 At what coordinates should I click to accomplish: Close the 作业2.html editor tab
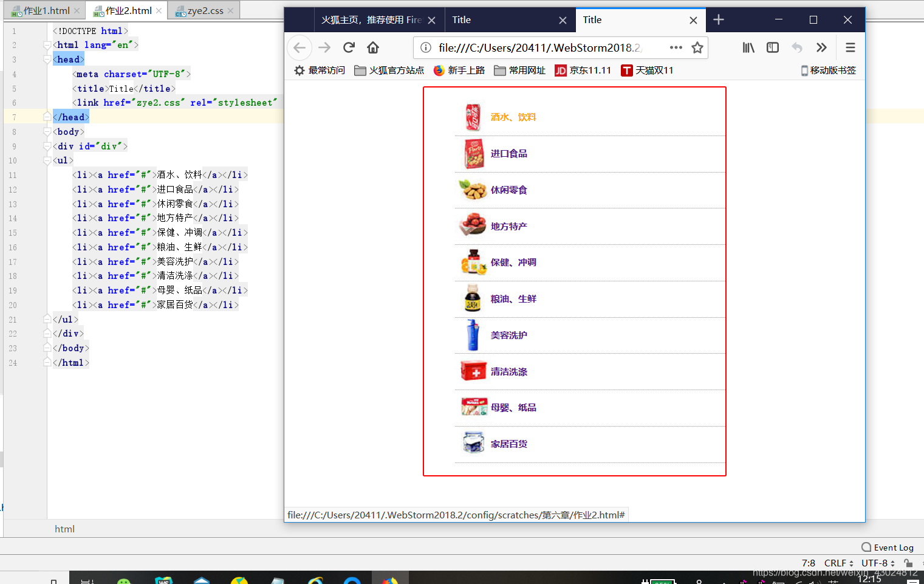click(159, 10)
